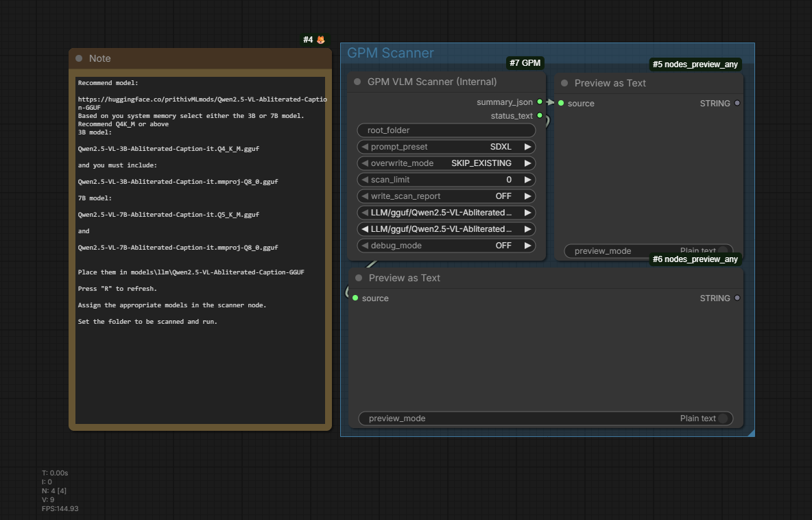Click 'Assign the appropriate models' note line
The image size is (812, 520).
click(172, 305)
